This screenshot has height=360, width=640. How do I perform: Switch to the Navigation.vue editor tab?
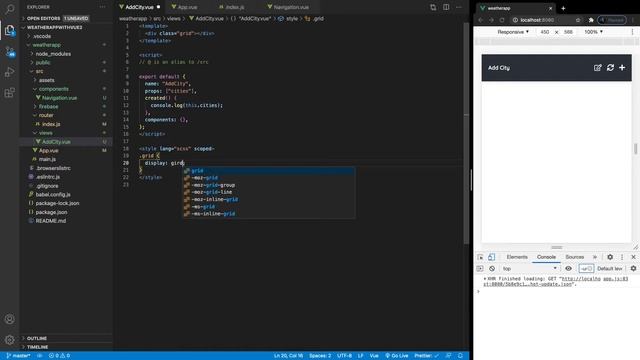tap(291, 7)
